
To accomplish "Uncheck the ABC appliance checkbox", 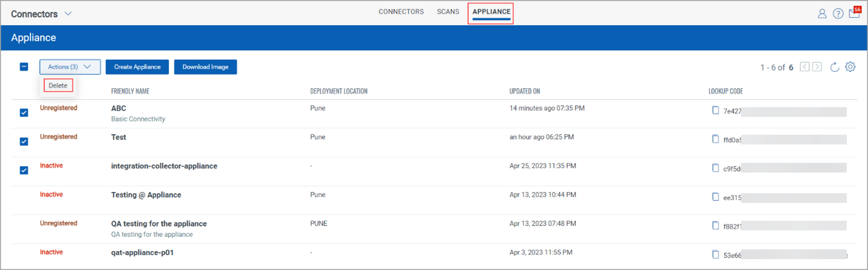I will tap(24, 112).
